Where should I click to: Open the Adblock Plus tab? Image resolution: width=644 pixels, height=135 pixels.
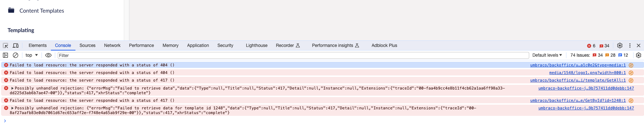(x=384, y=45)
